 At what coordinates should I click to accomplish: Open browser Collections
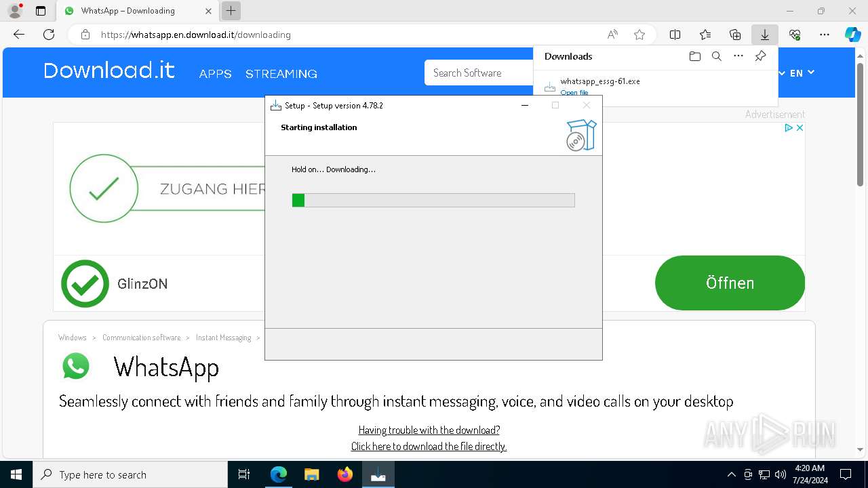735,35
